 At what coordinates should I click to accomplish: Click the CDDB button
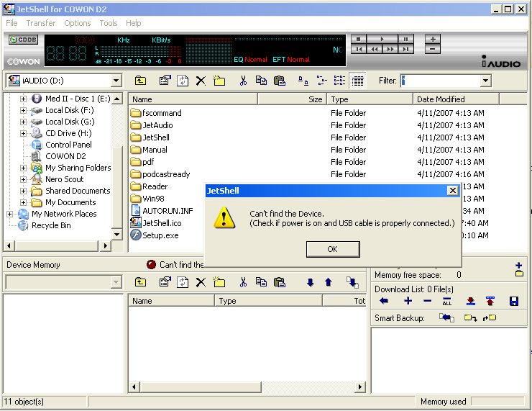[24, 40]
